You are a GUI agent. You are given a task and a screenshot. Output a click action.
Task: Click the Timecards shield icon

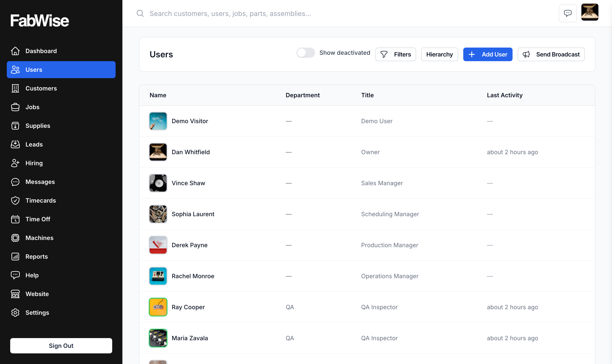pos(15,200)
